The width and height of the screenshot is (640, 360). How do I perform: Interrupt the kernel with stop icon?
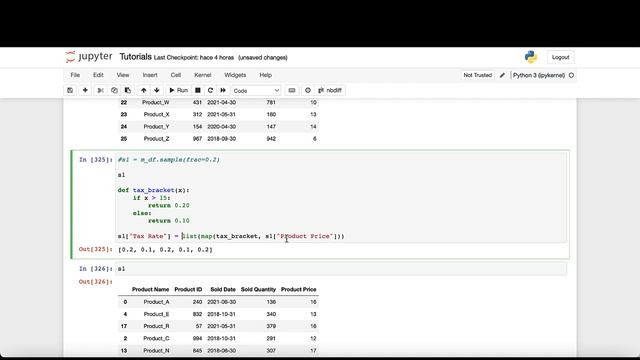198,90
